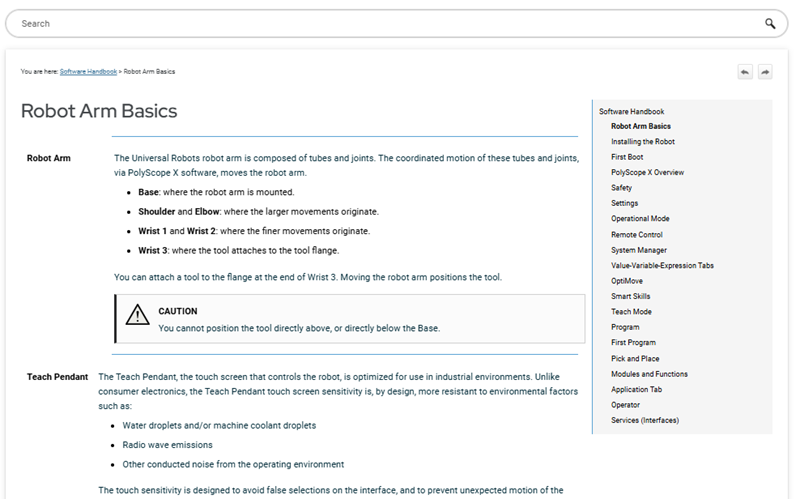
Task: Open Value-Variable-Expression Tabs topic
Action: 662,265
